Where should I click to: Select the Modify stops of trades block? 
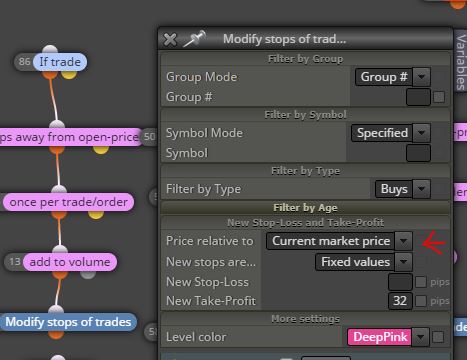tap(68, 322)
